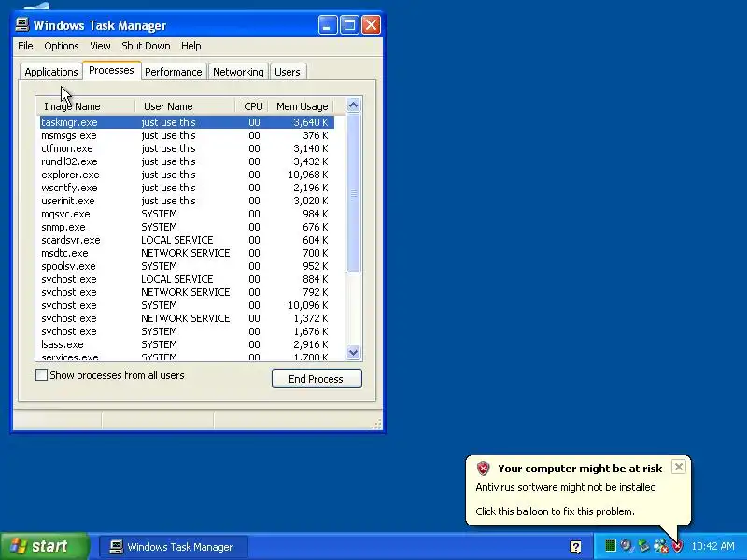Select the scardsvr.exe process
Image resolution: width=747 pixels, height=560 pixels.
(x=187, y=240)
